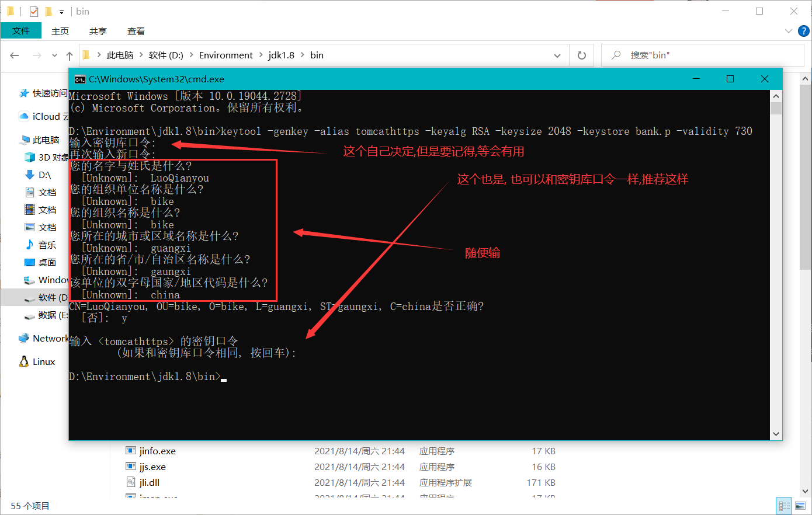Click the search magnifier icon
Viewport: 812px width, 515px height.
click(x=616, y=55)
